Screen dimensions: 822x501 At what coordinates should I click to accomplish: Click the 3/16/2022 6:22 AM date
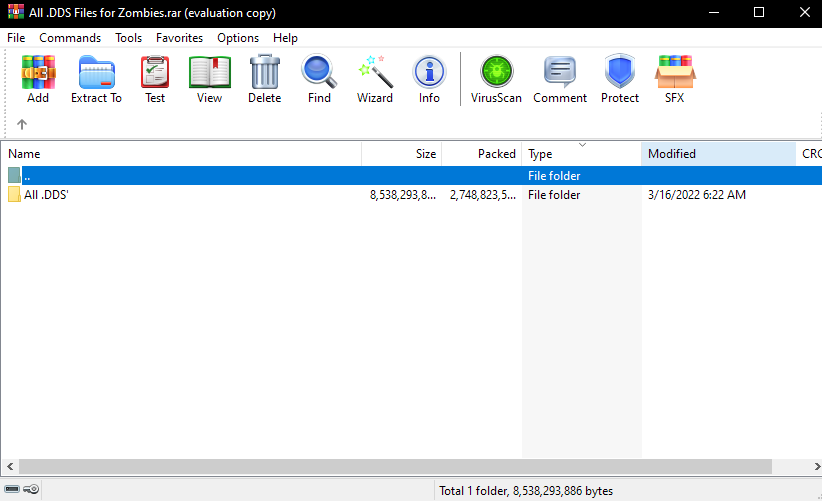697,195
